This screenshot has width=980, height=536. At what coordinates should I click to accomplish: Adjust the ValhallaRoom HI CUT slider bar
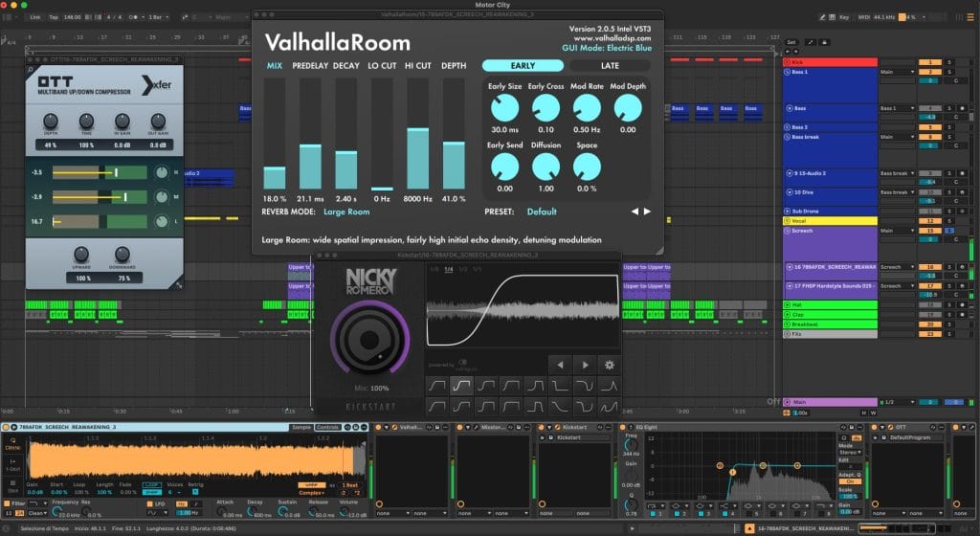click(x=417, y=134)
